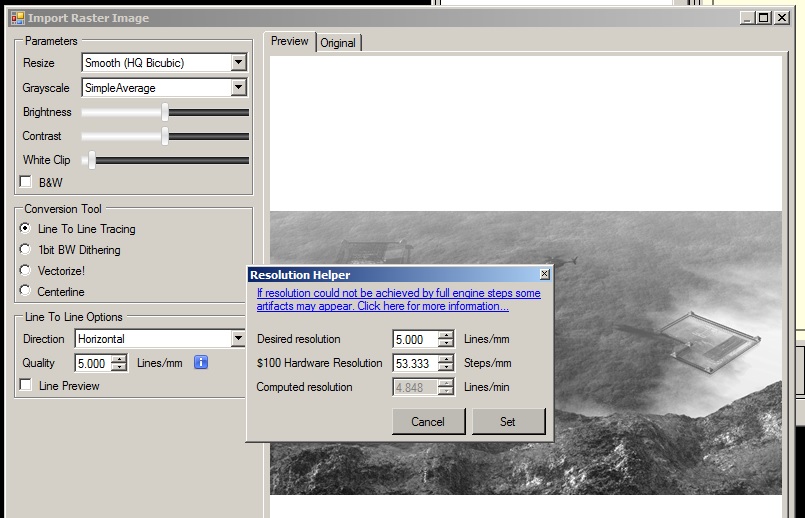Click the Desired resolution input field
This screenshot has width=805, height=518.
click(416, 339)
